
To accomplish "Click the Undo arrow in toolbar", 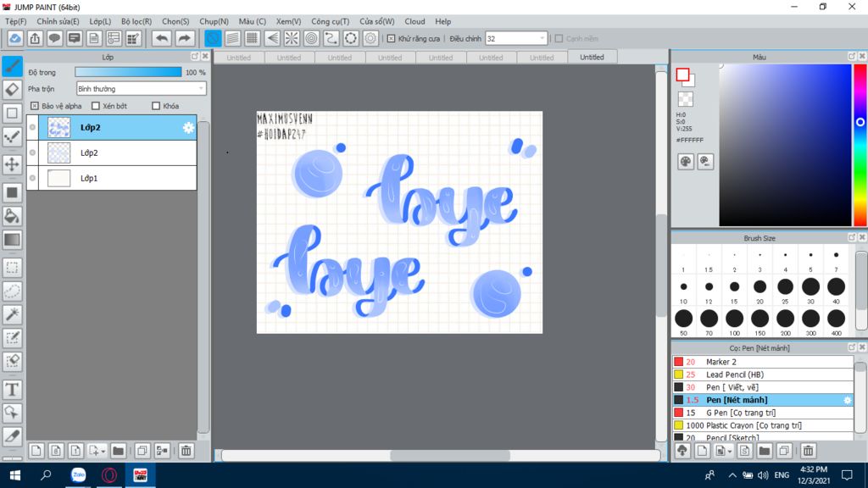I will tap(162, 38).
